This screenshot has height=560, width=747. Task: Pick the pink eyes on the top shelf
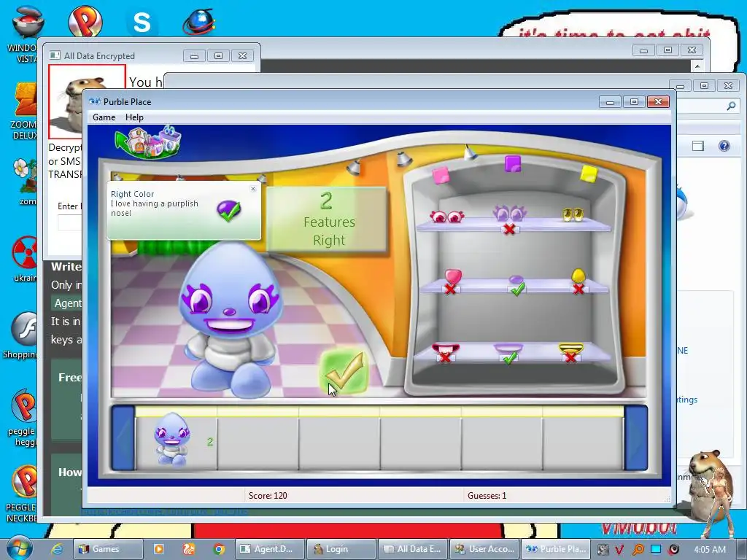point(447,217)
